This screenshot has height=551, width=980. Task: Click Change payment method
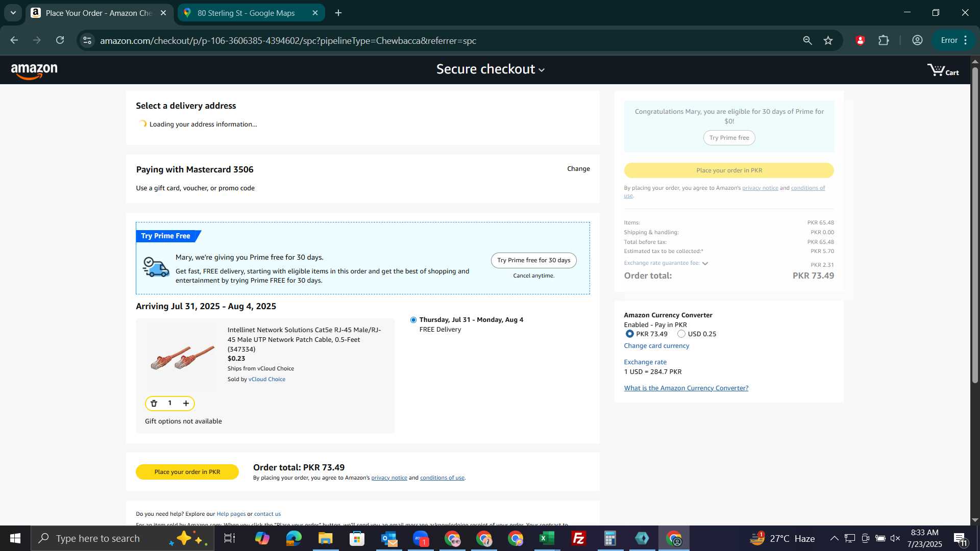(x=578, y=169)
